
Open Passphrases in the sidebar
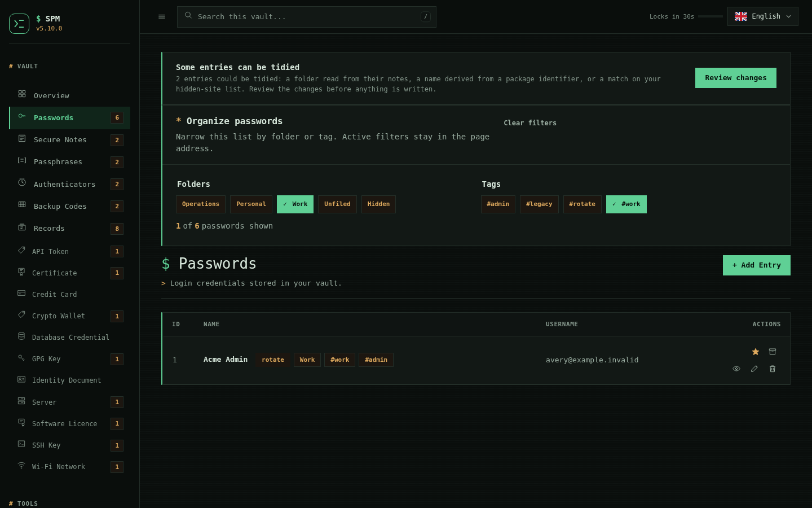click(x=70, y=162)
